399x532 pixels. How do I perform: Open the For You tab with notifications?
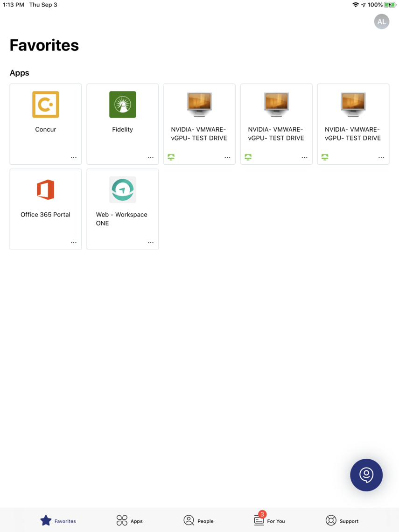tap(269, 520)
